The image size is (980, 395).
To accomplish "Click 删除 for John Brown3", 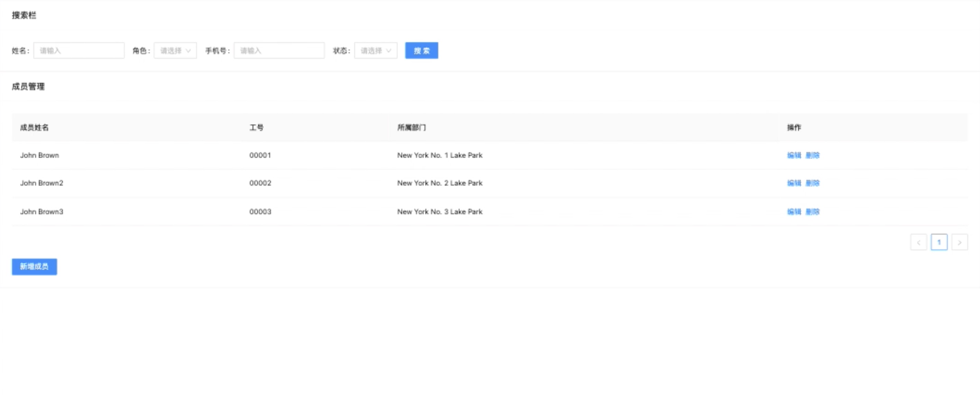I will tap(813, 212).
